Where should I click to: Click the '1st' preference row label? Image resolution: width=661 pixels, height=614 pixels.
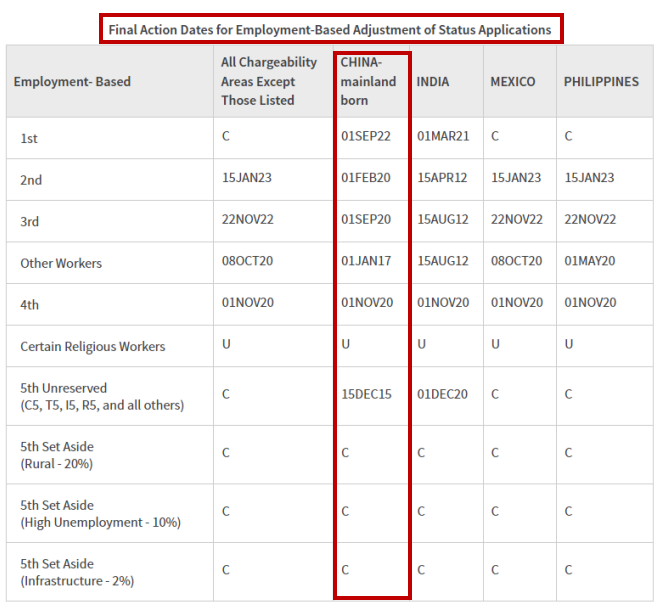coord(29,138)
